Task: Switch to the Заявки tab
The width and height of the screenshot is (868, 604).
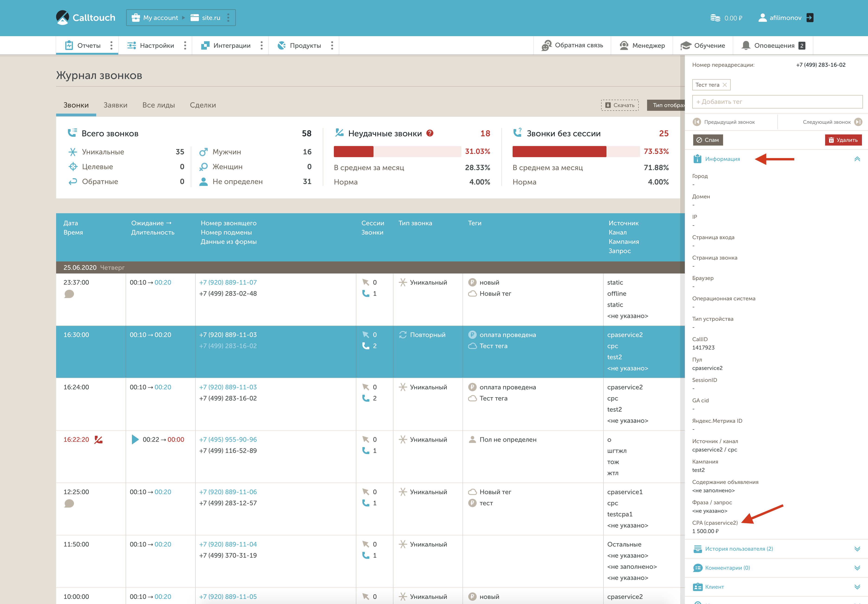Action: tap(115, 105)
